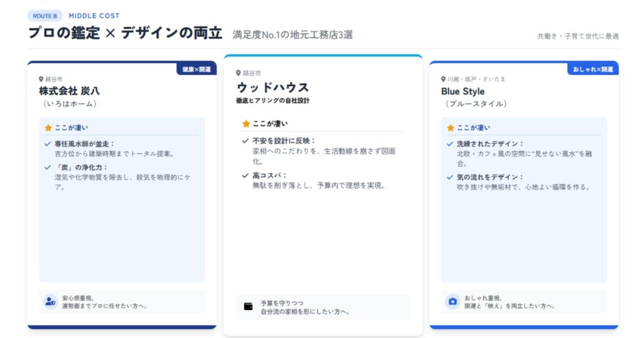Viewport: 644px width, 338px height.
Task: Click 川越・坂戸・さいたま location label
Action: pos(477,79)
